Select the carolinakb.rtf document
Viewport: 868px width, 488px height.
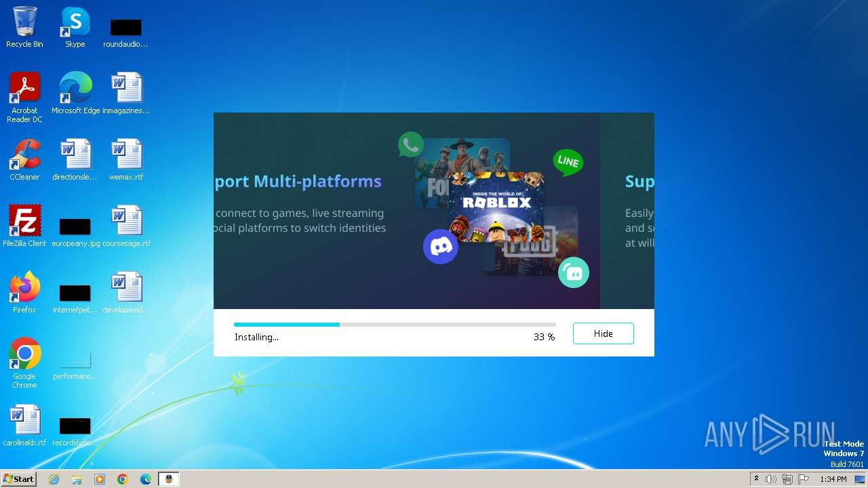pyautogui.click(x=24, y=426)
